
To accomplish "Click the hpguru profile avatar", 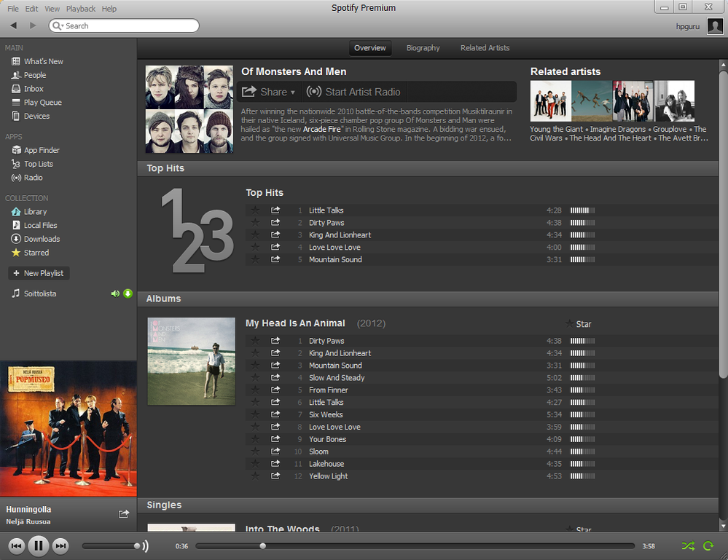I will [715, 26].
